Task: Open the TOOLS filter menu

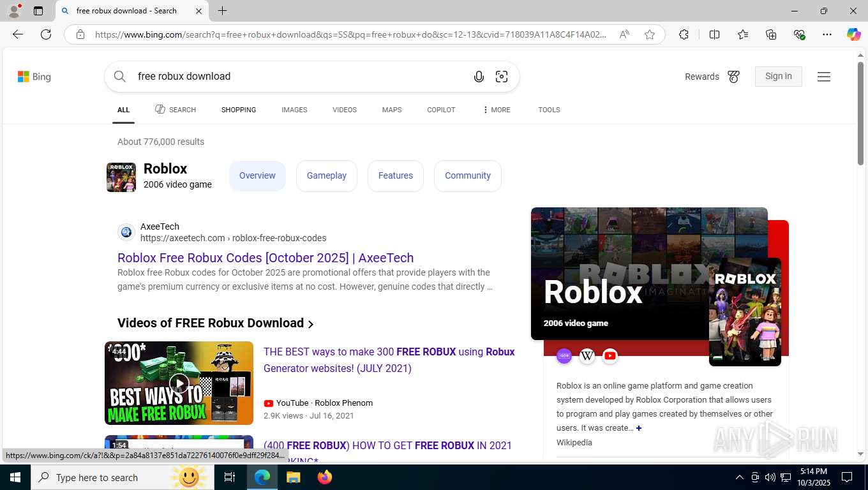Action: pos(549,110)
